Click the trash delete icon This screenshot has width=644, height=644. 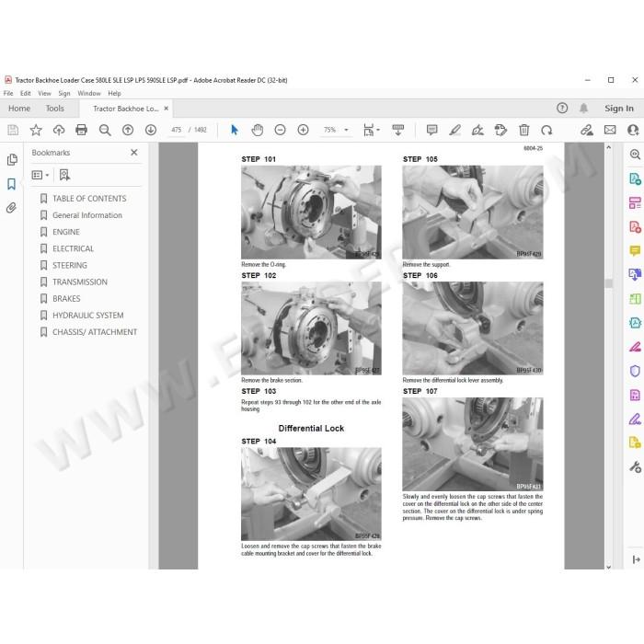tap(523, 131)
